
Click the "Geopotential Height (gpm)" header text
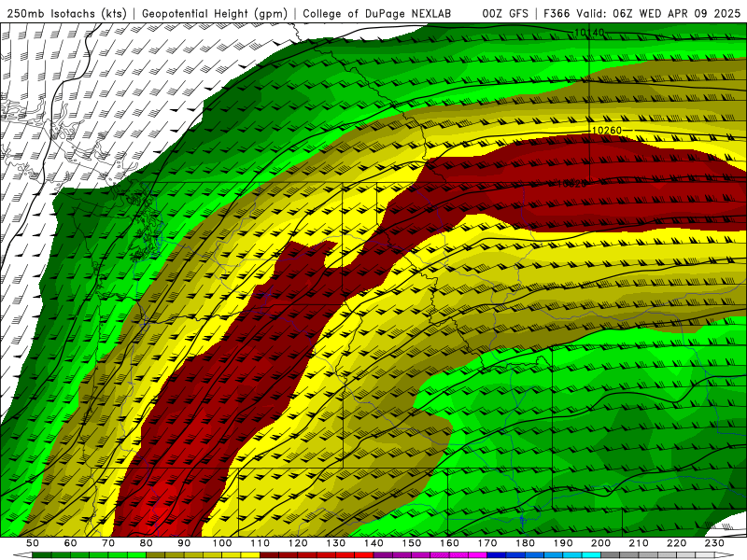click(215, 13)
